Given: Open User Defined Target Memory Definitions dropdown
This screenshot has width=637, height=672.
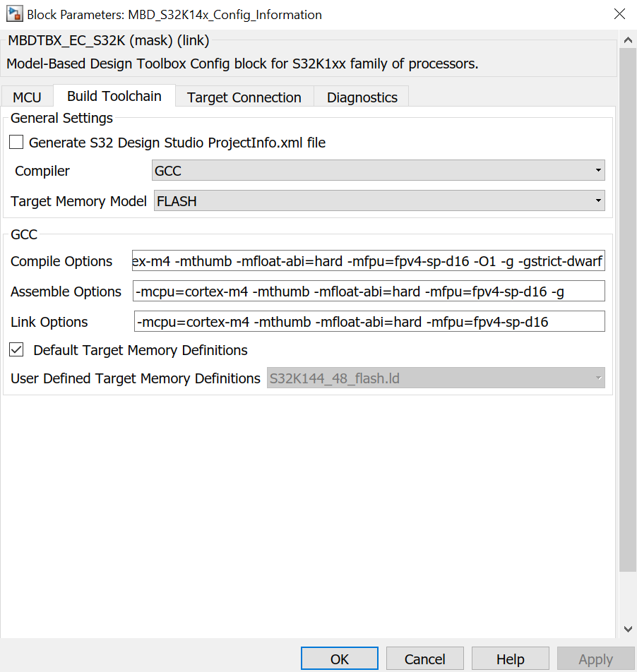Looking at the screenshot, I should pyautogui.click(x=436, y=378).
